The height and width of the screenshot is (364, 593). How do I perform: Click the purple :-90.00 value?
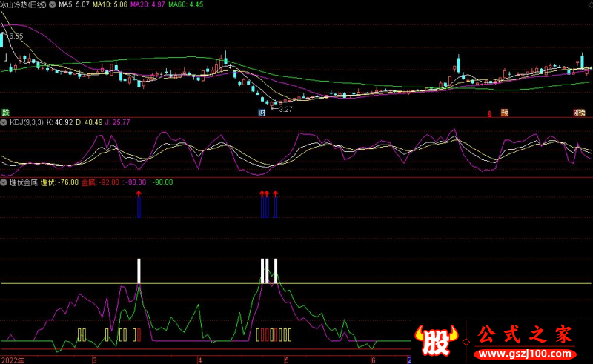click(x=134, y=182)
